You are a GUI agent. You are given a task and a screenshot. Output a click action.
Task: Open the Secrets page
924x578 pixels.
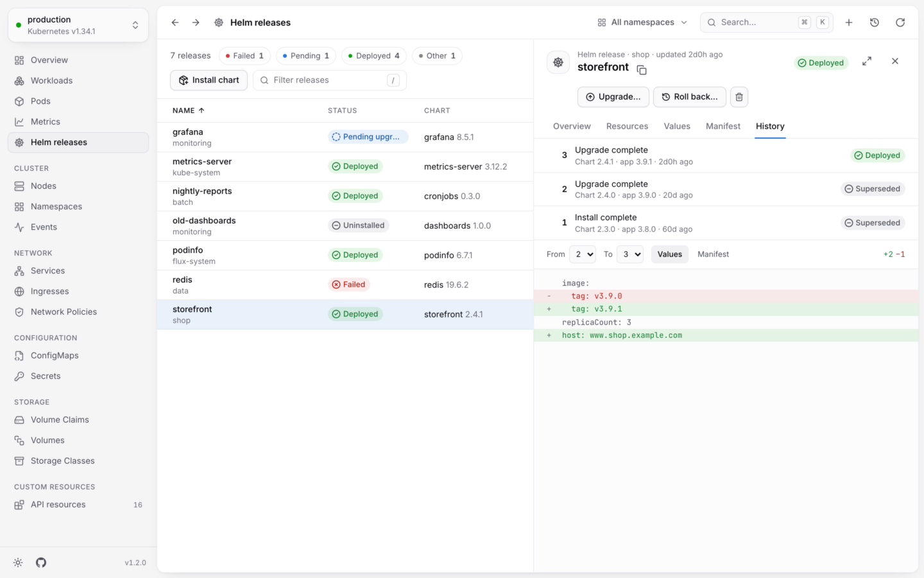78,376
